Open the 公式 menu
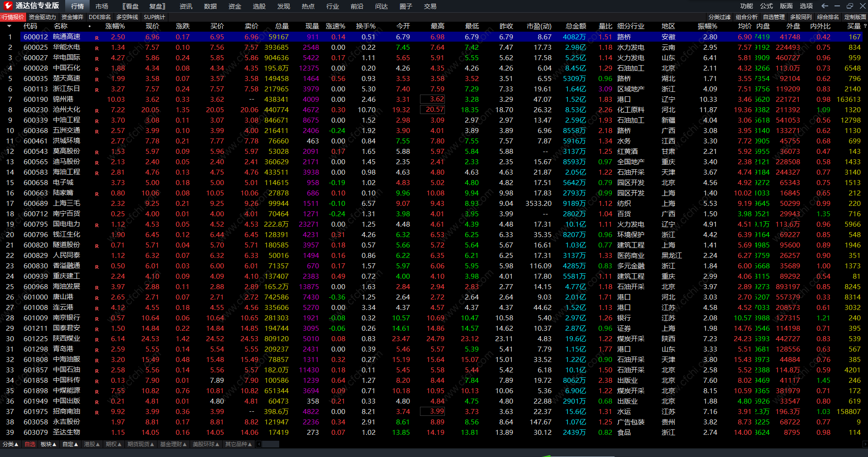Screen dimensions: 868x457 [x=767, y=6]
